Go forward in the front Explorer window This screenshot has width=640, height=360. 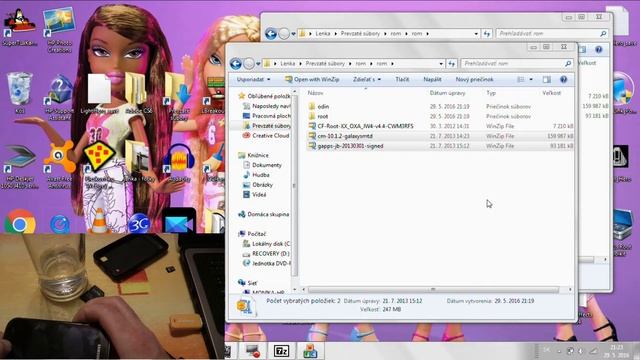point(249,64)
